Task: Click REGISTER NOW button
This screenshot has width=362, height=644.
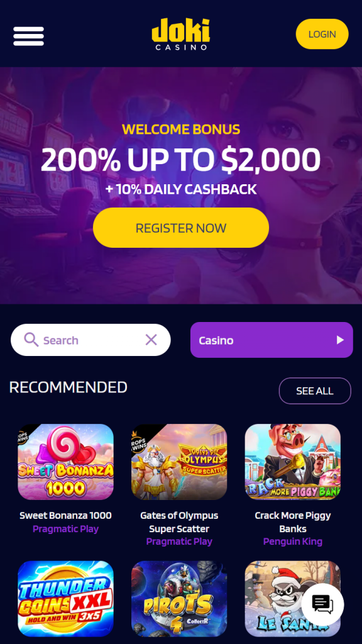Action: coord(181,228)
